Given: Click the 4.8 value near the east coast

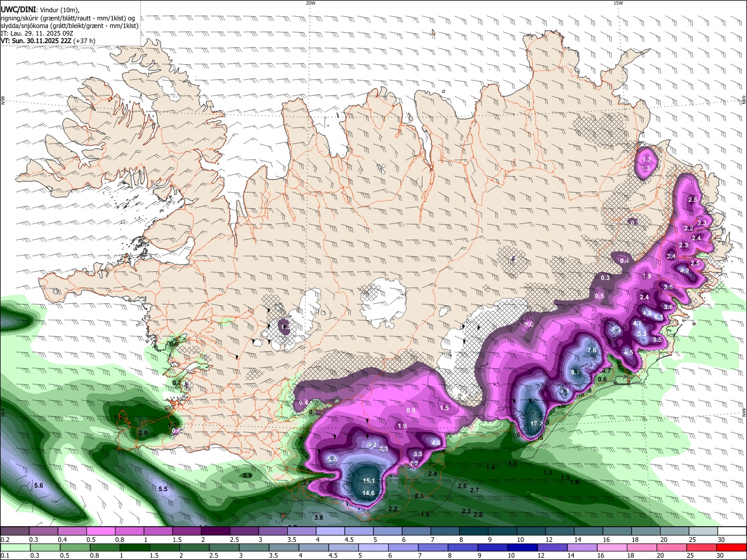Looking at the screenshot, I should [647, 313].
